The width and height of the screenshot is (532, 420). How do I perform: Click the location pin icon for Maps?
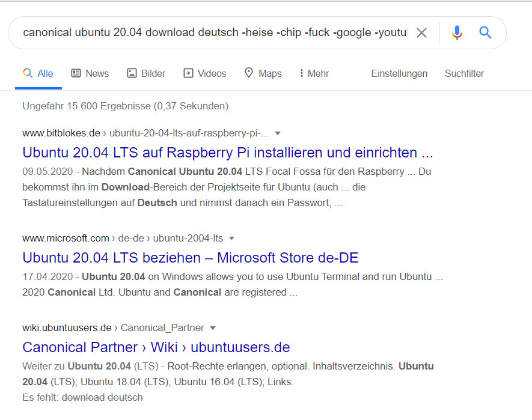(x=249, y=73)
